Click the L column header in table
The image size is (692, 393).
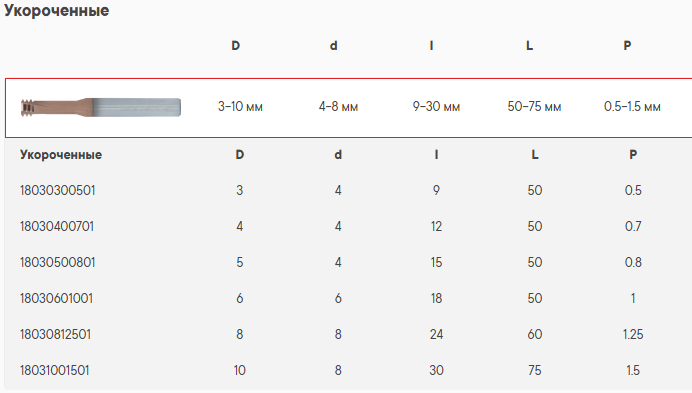tap(535, 155)
